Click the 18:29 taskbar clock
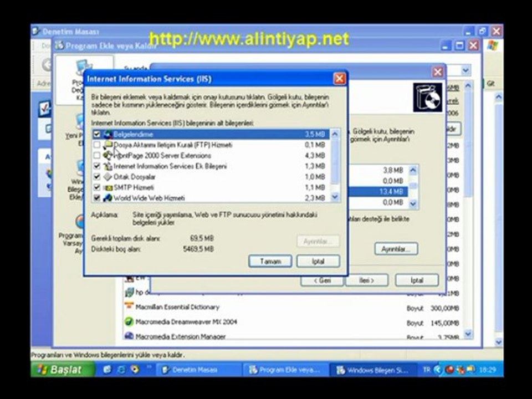 click(x=488, y=370)
